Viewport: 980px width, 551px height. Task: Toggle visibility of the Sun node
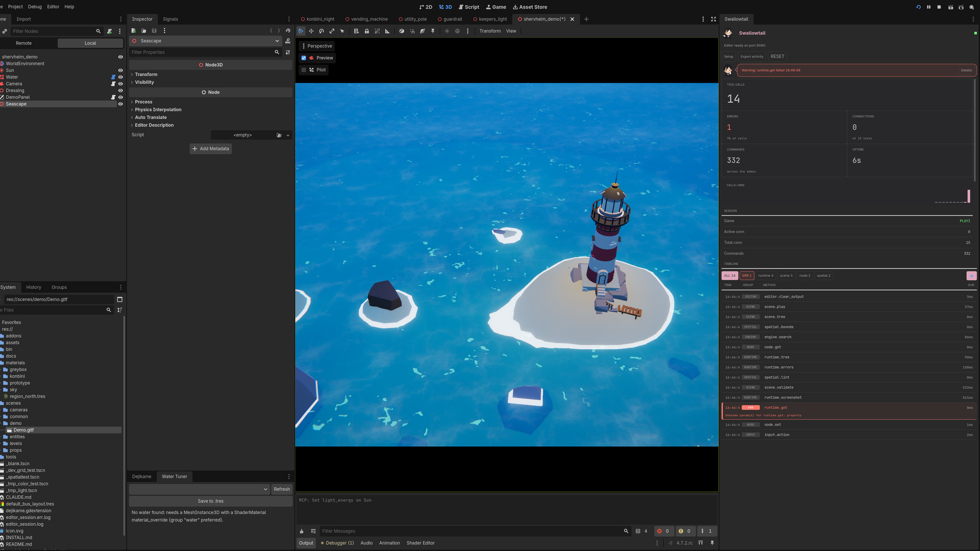pos(120,70)
